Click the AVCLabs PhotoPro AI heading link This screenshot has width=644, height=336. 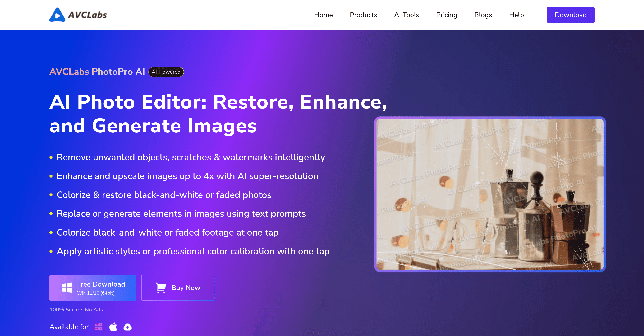pos(97,72)
